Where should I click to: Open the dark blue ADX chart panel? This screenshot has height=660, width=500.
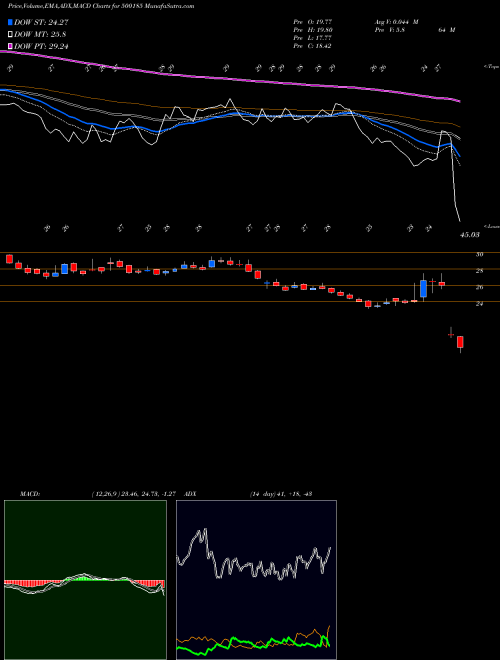256,580
